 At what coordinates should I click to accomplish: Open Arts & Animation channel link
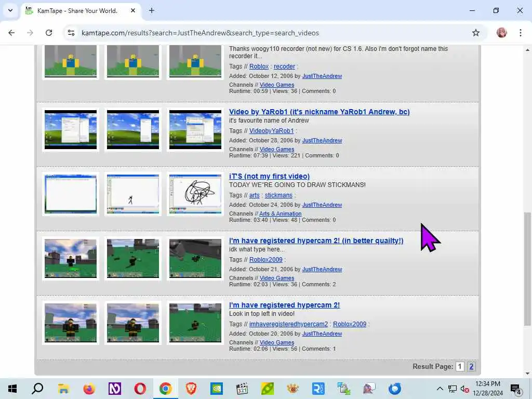pos(280,214)
